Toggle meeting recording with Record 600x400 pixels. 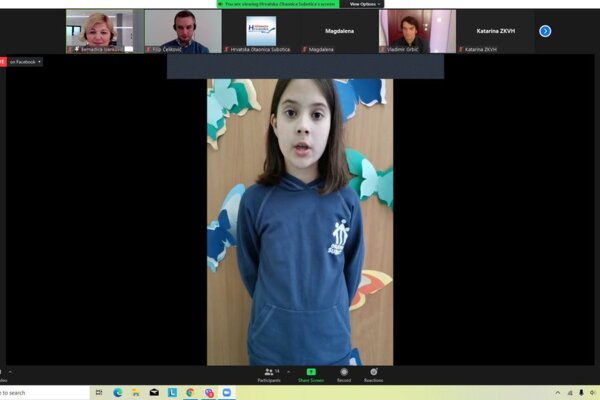tap(344, 373)
